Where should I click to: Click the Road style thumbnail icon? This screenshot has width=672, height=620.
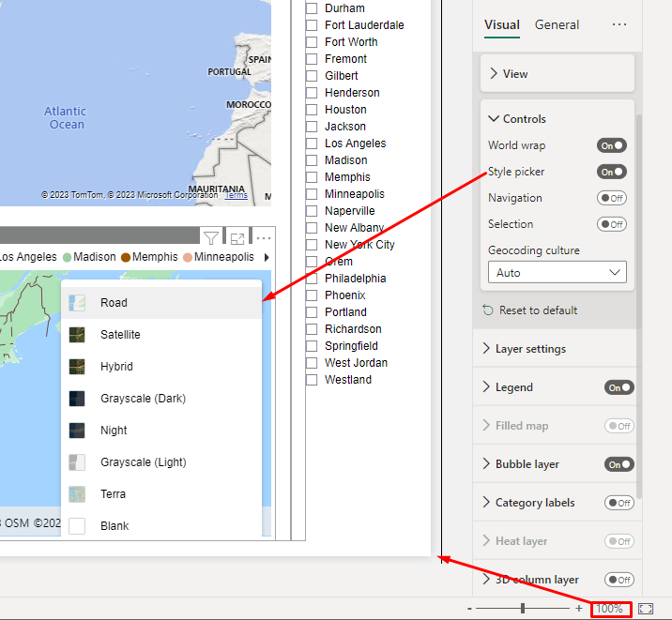[x=77, y=303]
